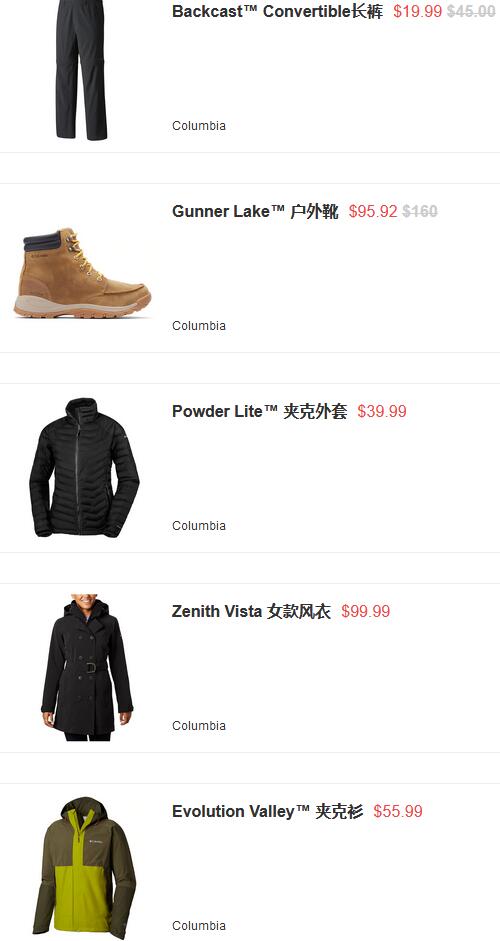Open the Backcast Convertible pants product image

click(x=82, y=70)
